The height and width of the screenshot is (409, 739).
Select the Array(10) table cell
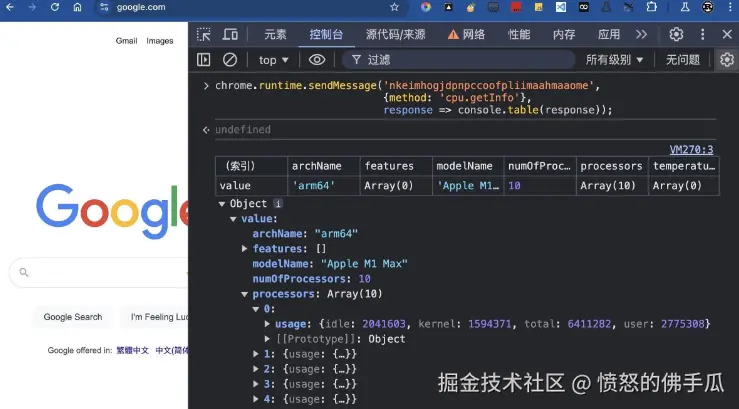pyautogui.click(x=612, y=186)
